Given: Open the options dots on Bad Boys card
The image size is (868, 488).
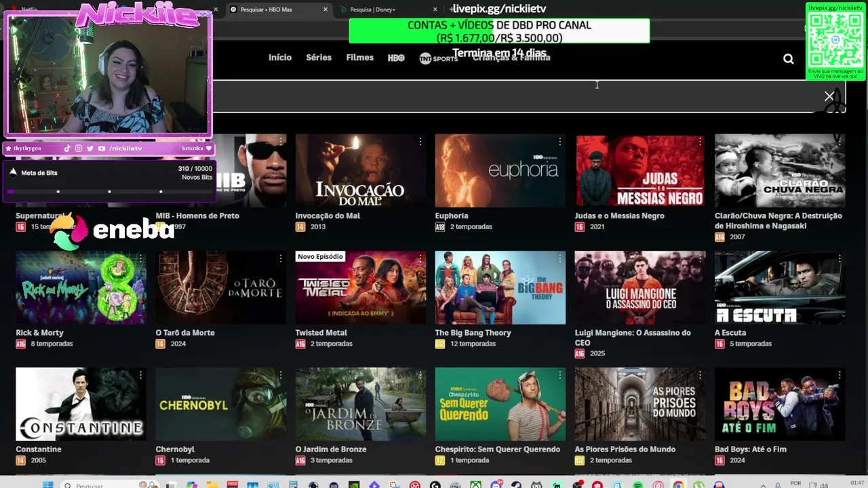Looking at the screenshot, I should (x=840, y=375).
